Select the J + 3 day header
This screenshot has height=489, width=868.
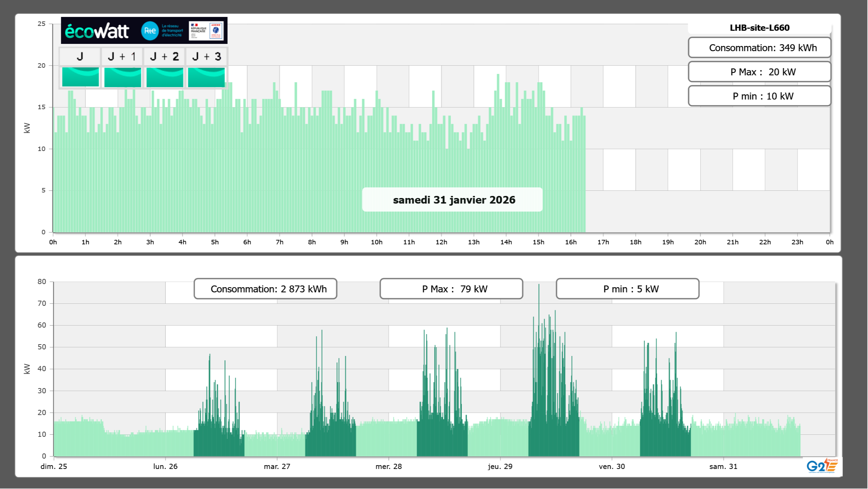pos(206,57)
